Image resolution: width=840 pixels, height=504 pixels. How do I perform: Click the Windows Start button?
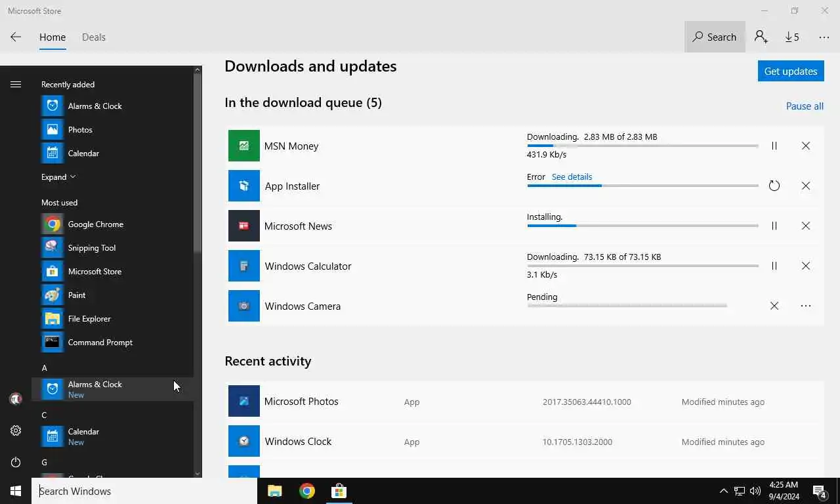16,491
